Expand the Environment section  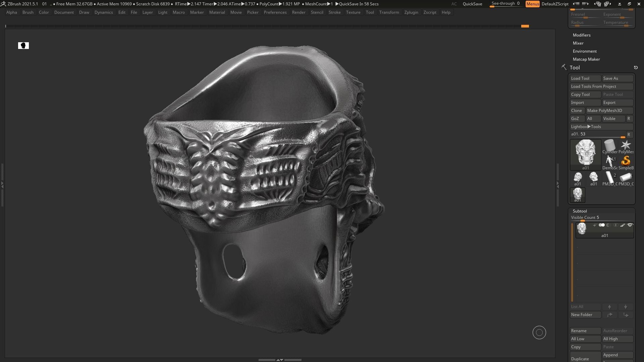coord(585,51)
